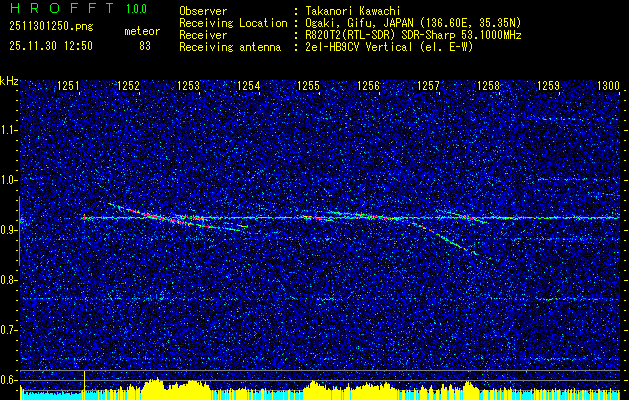Select the R820T2(RTL-SDR) SDR-Sharp receiver text

tap(414, 35)
